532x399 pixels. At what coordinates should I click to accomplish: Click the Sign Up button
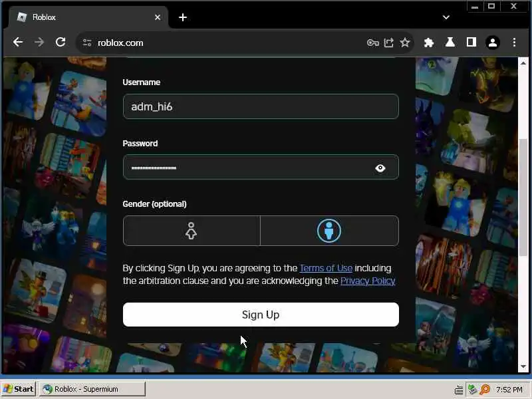(x=261, y=315)
